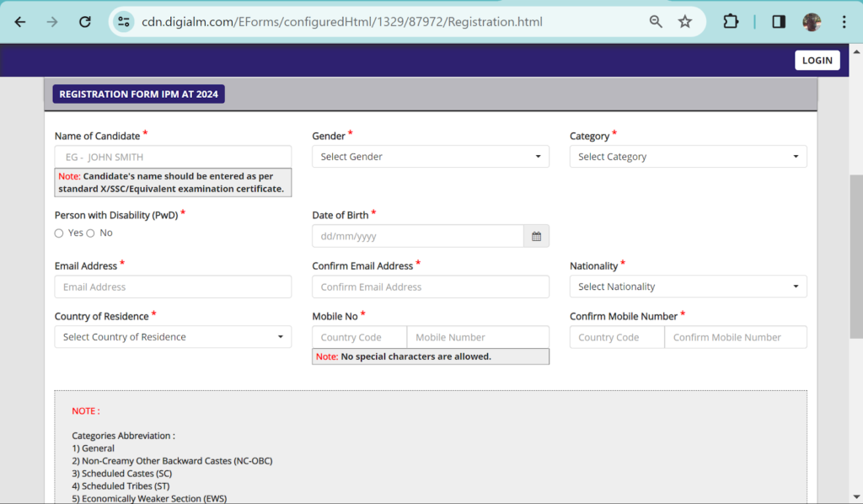863x504 pixels.
Task: Reload the registration page
Action: click(x=84, y=22)
